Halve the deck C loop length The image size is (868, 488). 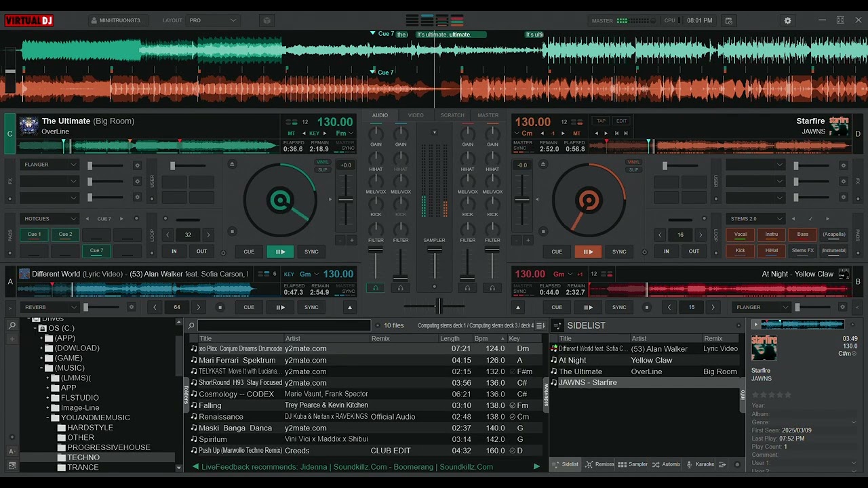pos(167,235)
